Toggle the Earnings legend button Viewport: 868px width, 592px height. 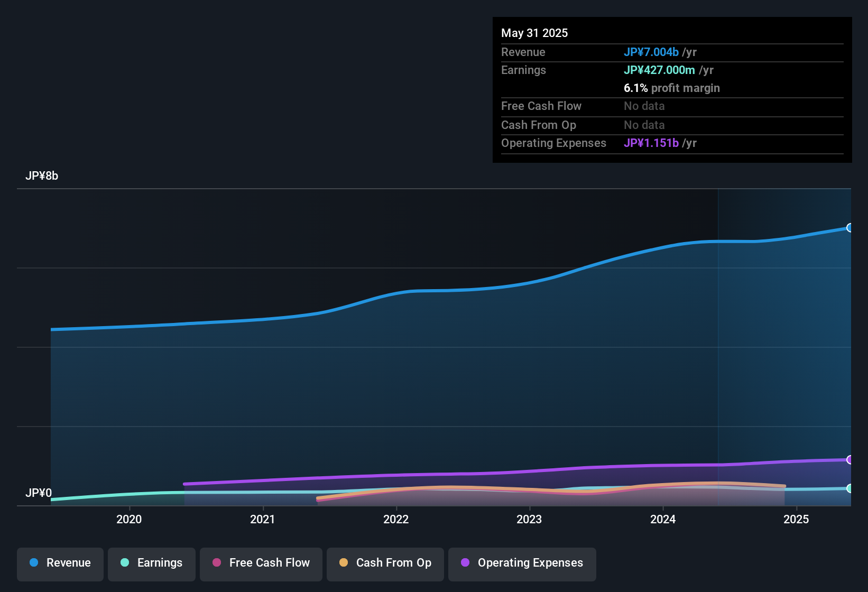pos(152,564)
